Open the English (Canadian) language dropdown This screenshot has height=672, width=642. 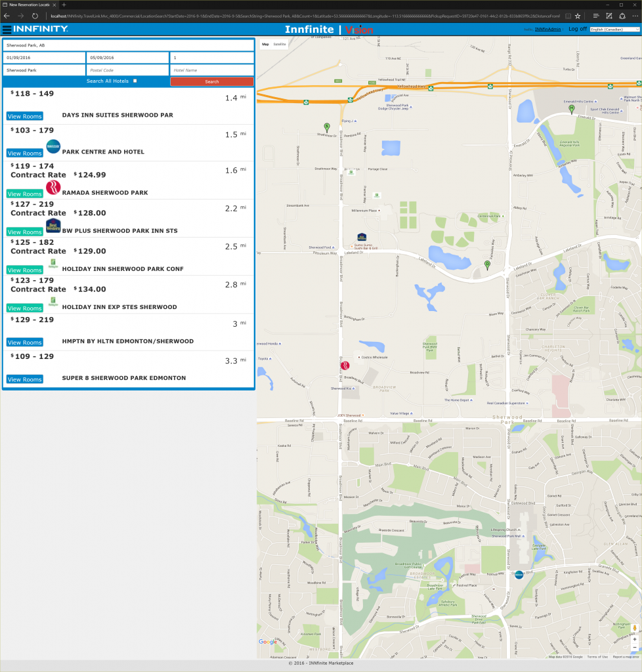(x=614, y=30)
